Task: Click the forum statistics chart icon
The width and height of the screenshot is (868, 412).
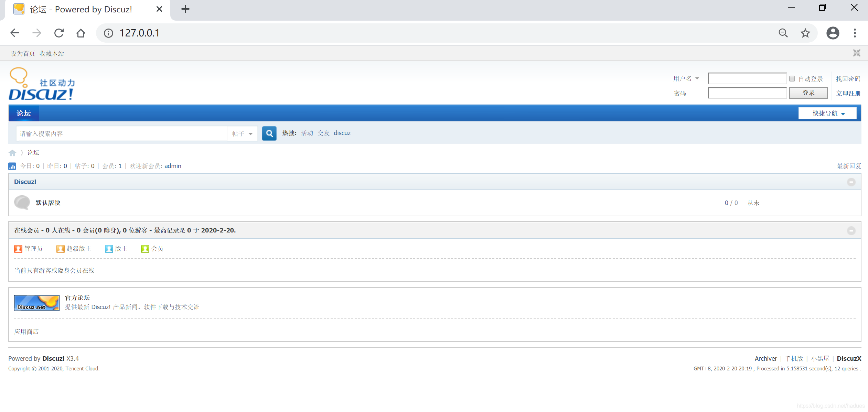Action: coord(12,166)
